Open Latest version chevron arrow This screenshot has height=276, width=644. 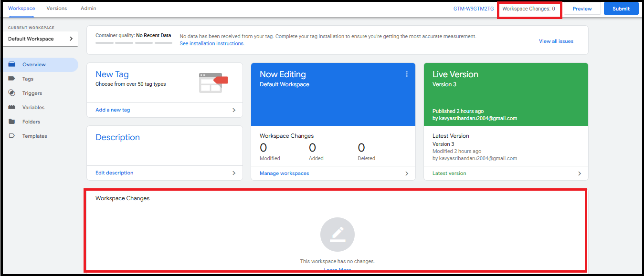pyautogui.click(x=580, y=174)
